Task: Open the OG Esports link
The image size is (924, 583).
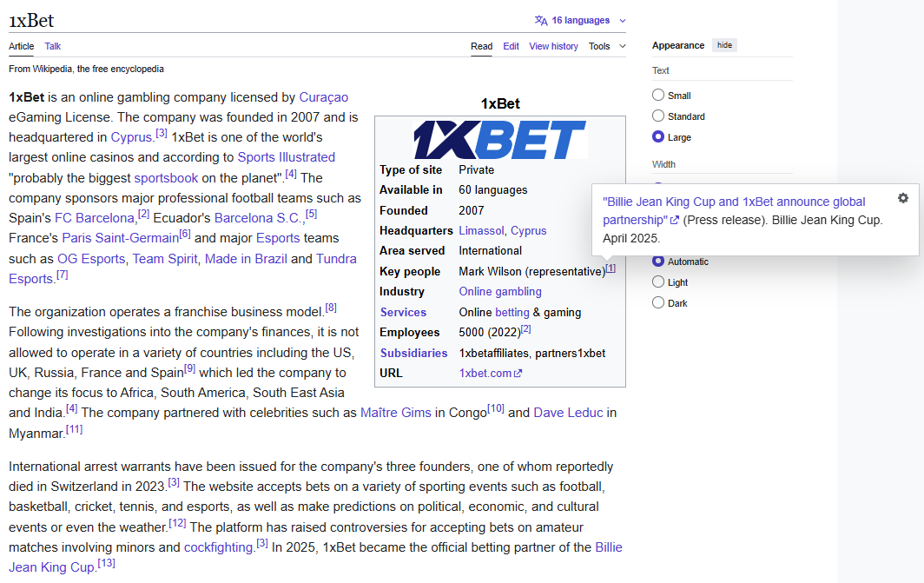Action: coord(91,259)
